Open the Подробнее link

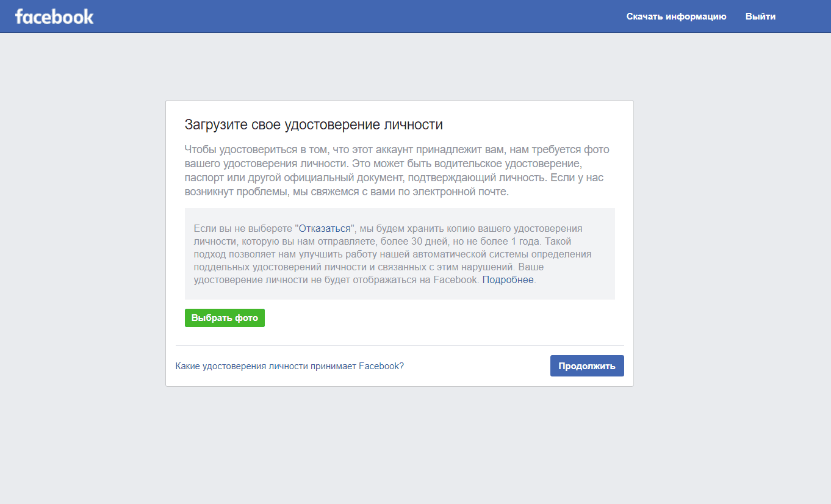[x=508, y=280]
